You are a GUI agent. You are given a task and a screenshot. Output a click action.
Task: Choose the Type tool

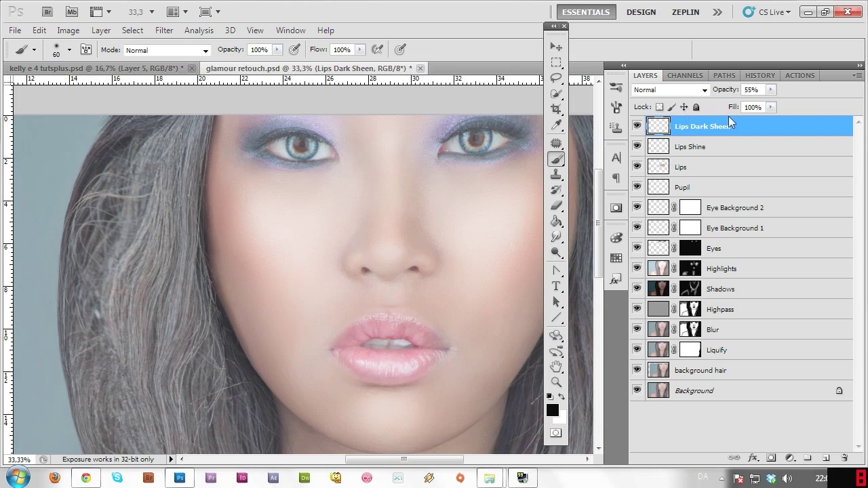point(556,286)
